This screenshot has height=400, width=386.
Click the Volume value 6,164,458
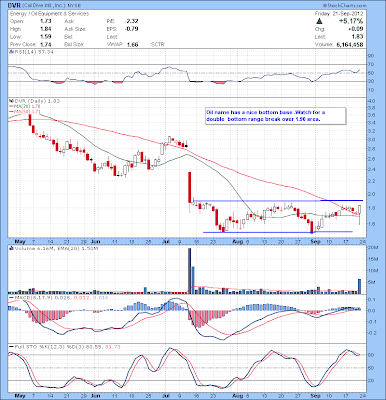click(x=349, y=44)
